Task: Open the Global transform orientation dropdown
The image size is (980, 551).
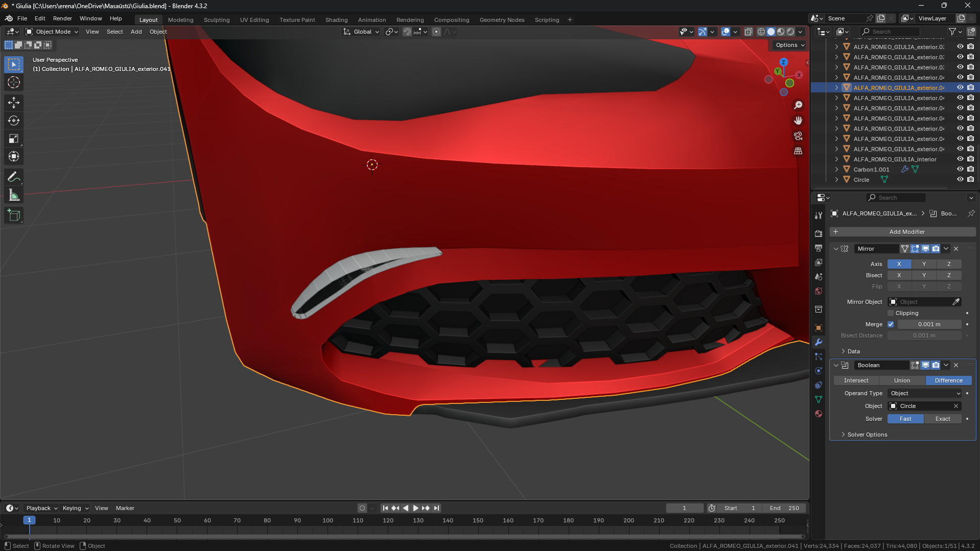Action: (361, 32)
